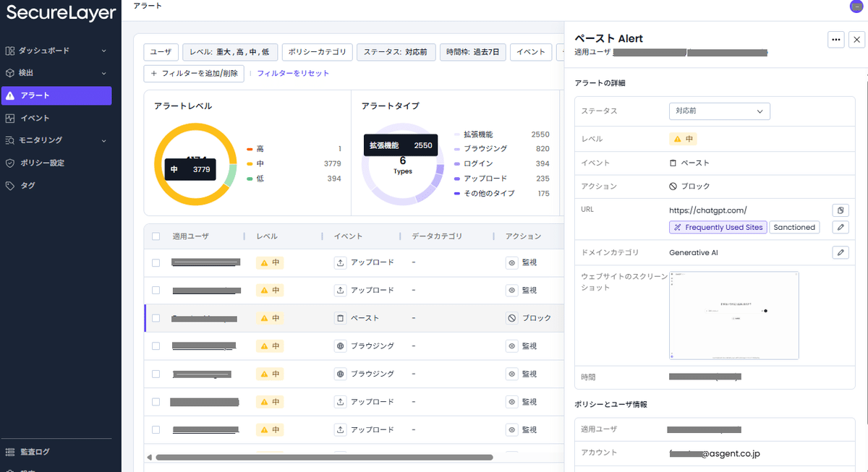This screenshot has height=472, width=868.
Task: Click the ペースト clipboard icon in the highlighted row
Action: (340, 317)
